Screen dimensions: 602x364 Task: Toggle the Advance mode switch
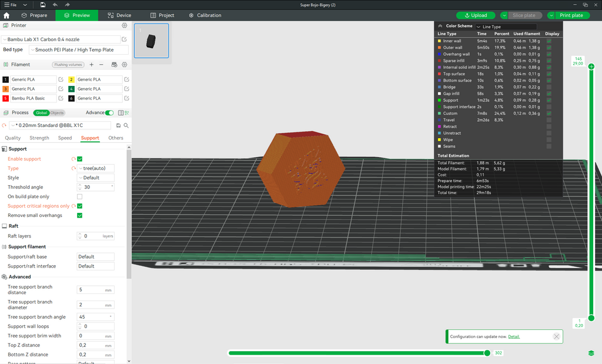109,113
